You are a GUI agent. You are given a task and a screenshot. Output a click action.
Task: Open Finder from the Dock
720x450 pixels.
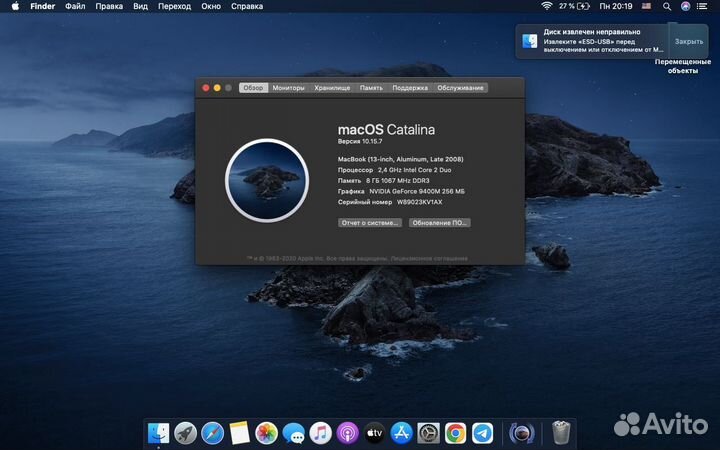tap(158, 433)
